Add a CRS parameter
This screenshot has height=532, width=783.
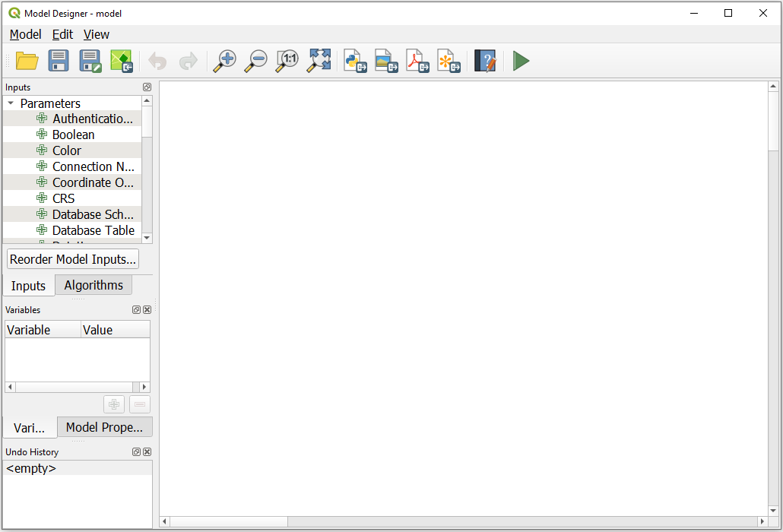click(x=72, y=198)
